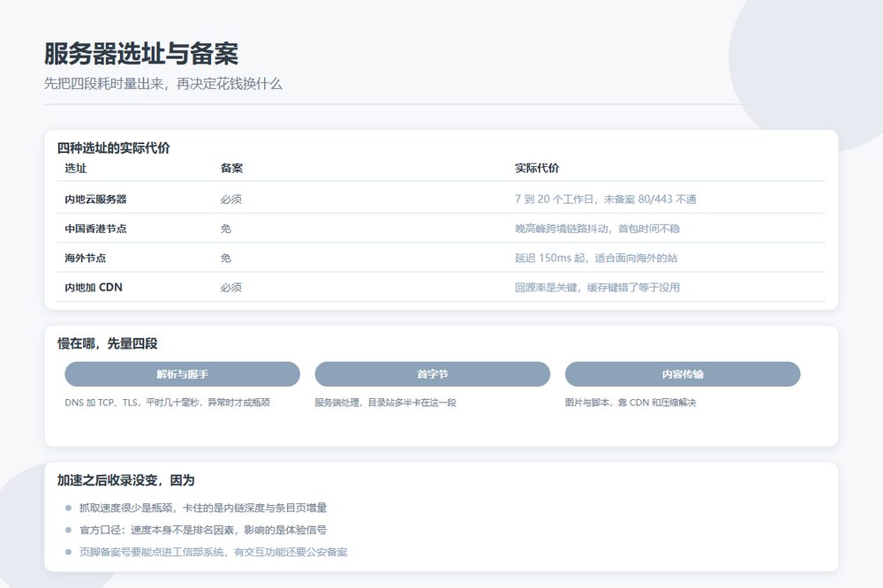The height and width of the screenshot is (588, 883).
Task: Click the cell 7 到 20 个工作日，未备案 80/443 不通
Action: tap(606, 199)
